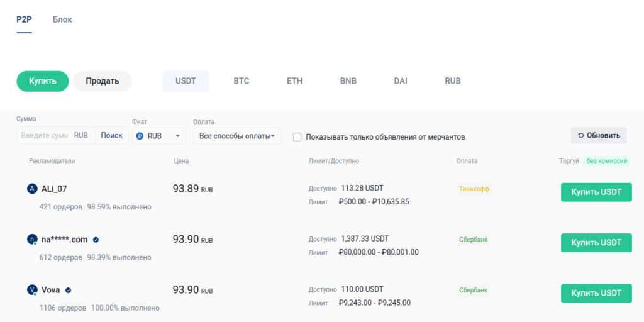
Task: Select the P2P tab
Action: [x=24, y=19]
